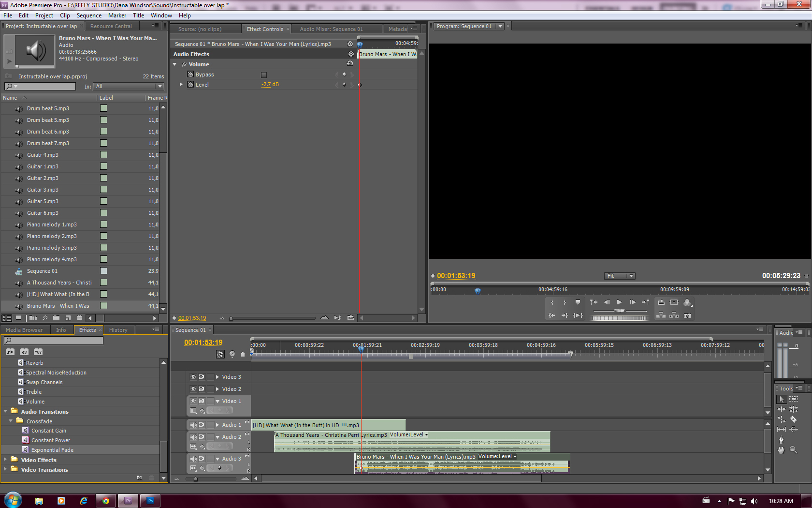Click Loop button in Program monitor

[661, 302]
